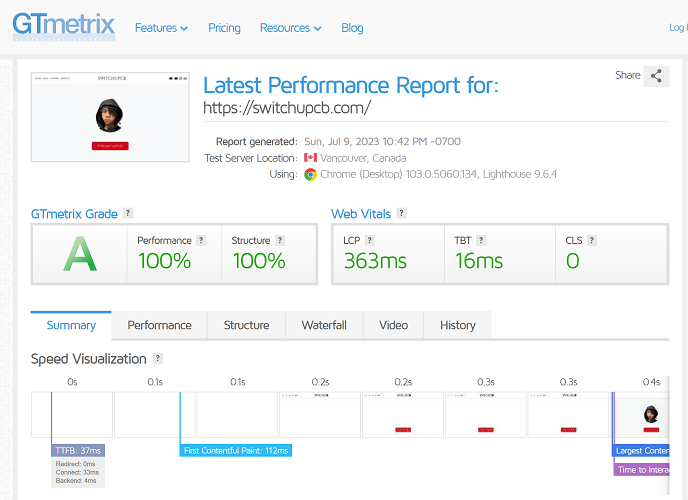Image resolution: width=688 pixels, height=500 pixels.
Task: View the History tab
Action: [458, 325]
